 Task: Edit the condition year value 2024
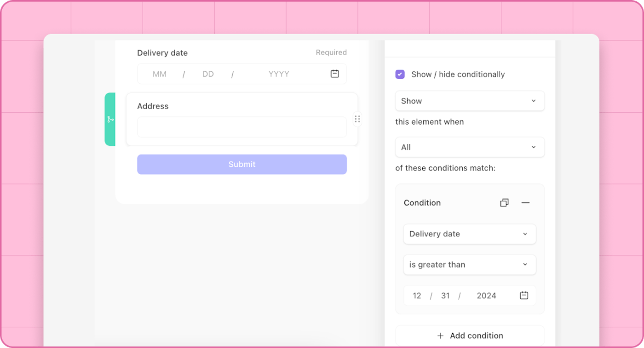click(x=486, y=296)
